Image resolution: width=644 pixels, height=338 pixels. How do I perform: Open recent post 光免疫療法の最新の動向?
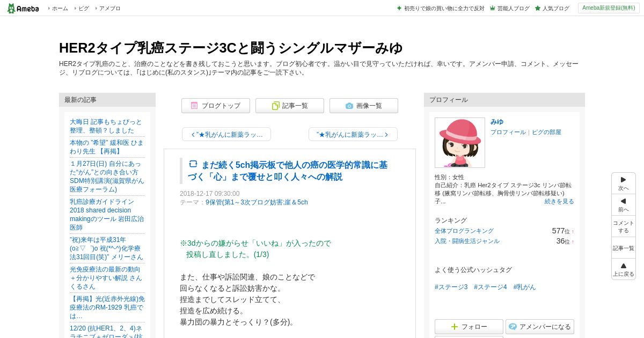click(x=107, y=278)
